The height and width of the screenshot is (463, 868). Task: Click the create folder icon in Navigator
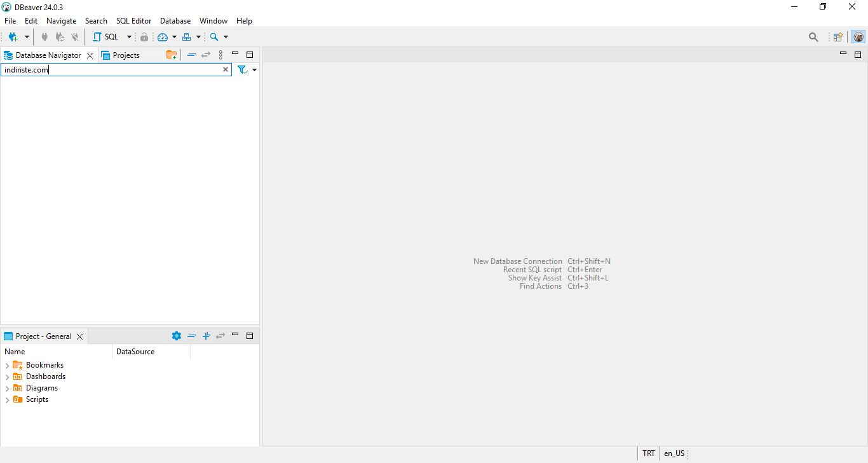(172, 55)
